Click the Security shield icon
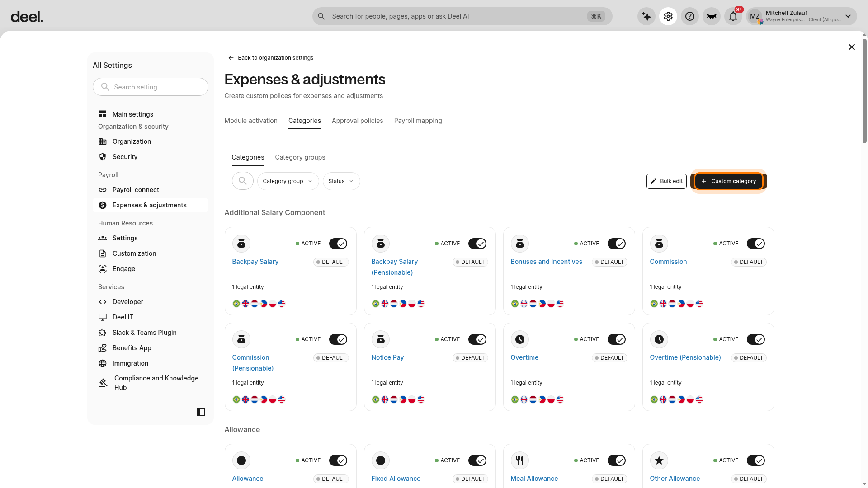Image resolution: width=868 pixels, height=488 pixels. click(x=103, y=157)
